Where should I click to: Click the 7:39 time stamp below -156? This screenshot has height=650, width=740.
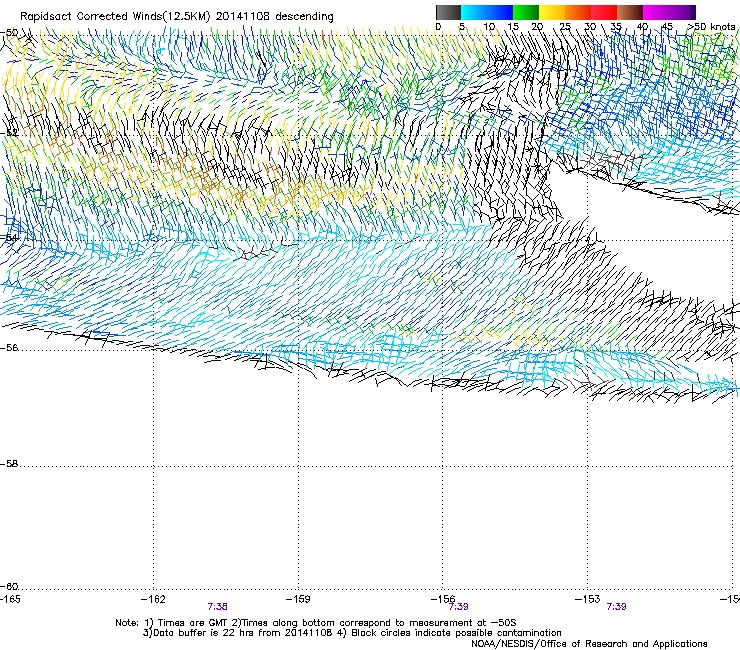(458, 607)
